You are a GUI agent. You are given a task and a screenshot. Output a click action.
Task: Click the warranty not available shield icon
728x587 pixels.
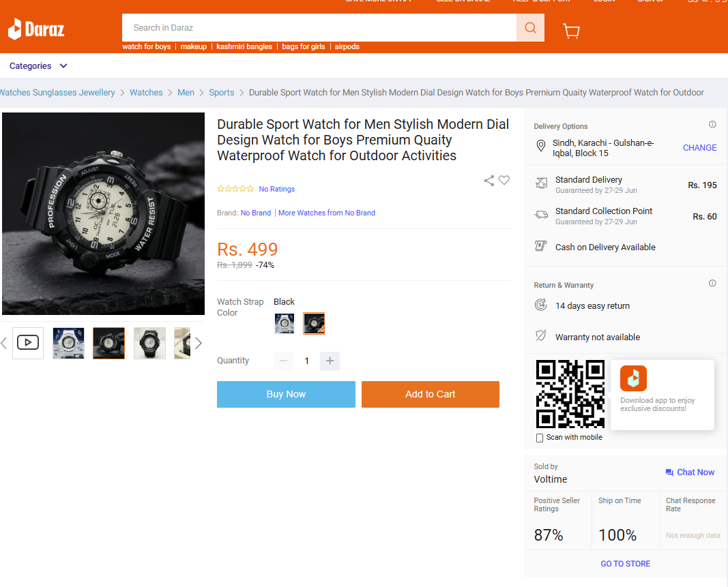541,335
